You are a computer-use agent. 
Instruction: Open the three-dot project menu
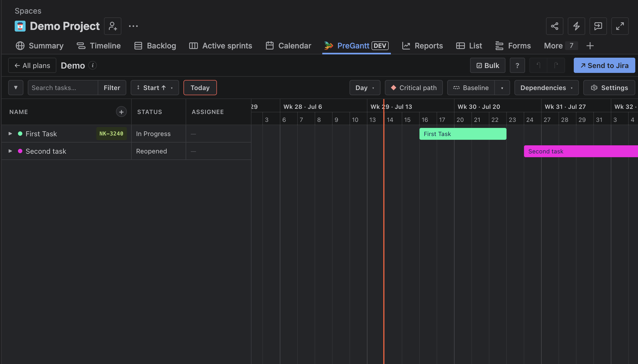133,26
